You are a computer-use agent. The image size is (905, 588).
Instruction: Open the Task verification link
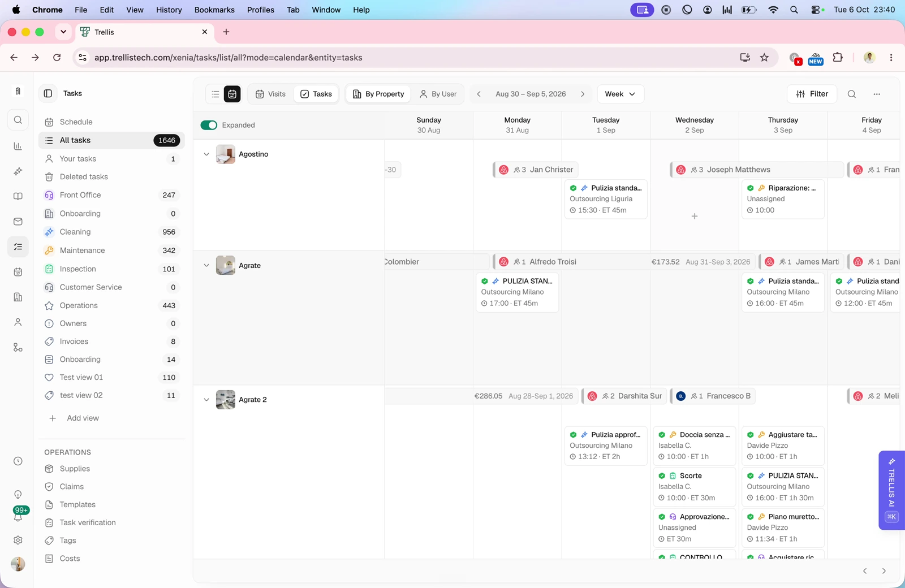coord(88,522)
